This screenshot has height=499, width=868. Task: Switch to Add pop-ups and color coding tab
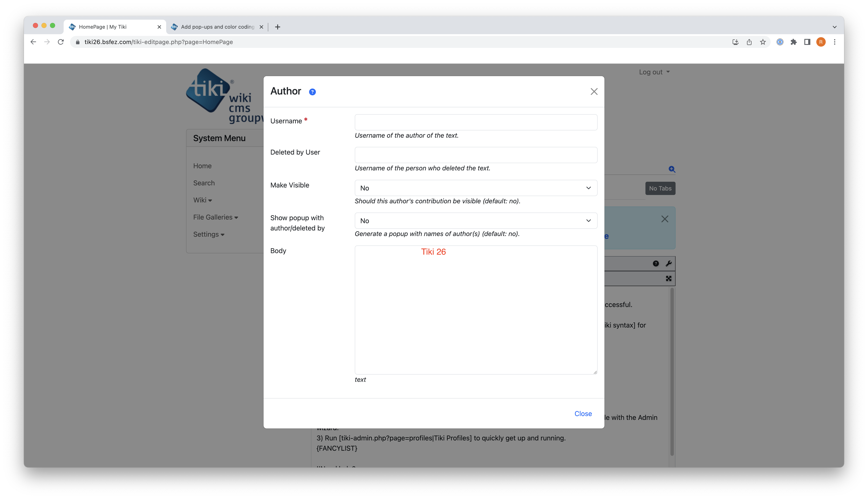tap(217, 27)
